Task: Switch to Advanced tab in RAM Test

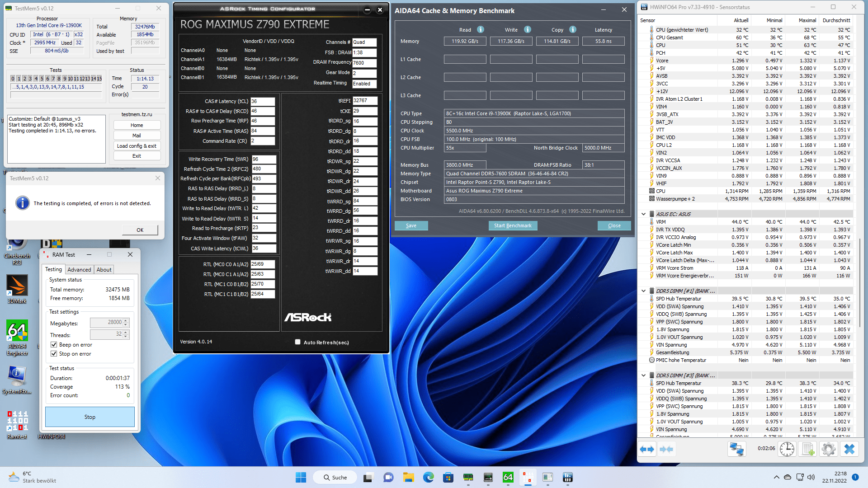Action: pos(79,270)
